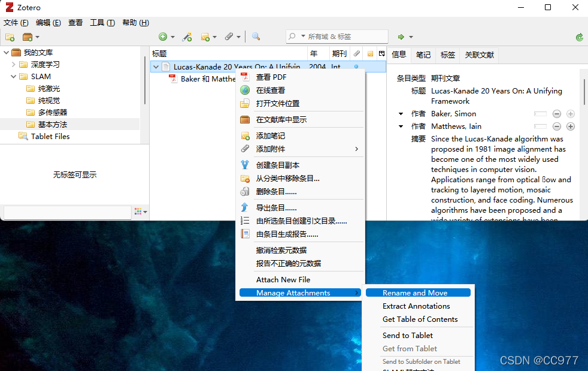Click the green locate arrow icon
Screen dimensions: 588x371
[401, 37]
